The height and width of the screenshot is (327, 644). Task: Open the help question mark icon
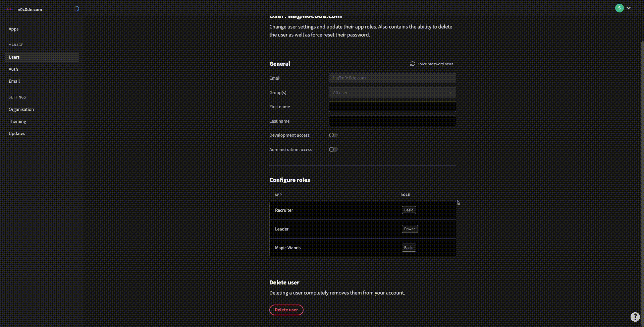pyautogui.click(x=635, y=317)
